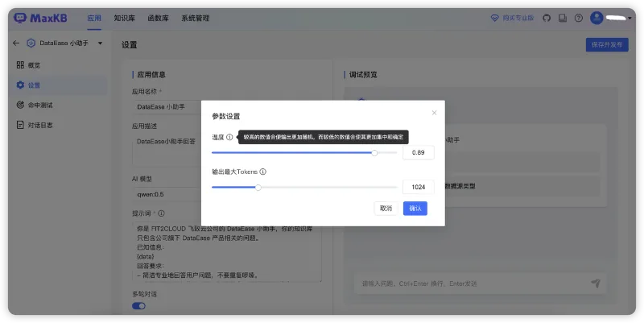Image resolution: width=644 pixels, height=323 pixels.
Task: Click the 命中测试 target icon
Action: point(20,105)
